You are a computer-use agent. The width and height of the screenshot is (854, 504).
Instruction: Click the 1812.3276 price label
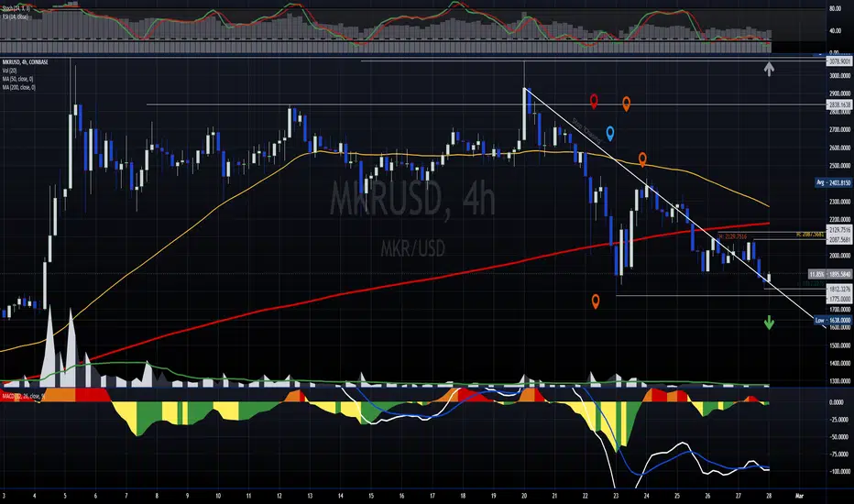coord(839,289)
